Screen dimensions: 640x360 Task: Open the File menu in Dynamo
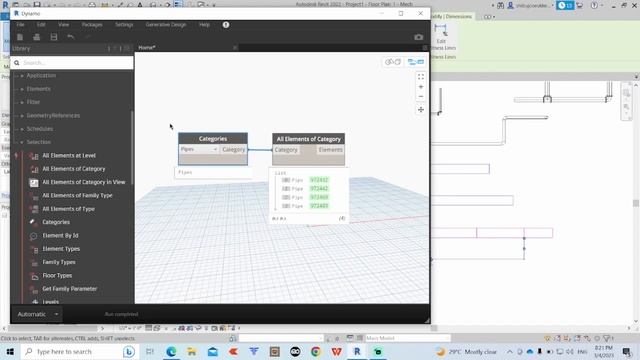[x=20, y=25]
